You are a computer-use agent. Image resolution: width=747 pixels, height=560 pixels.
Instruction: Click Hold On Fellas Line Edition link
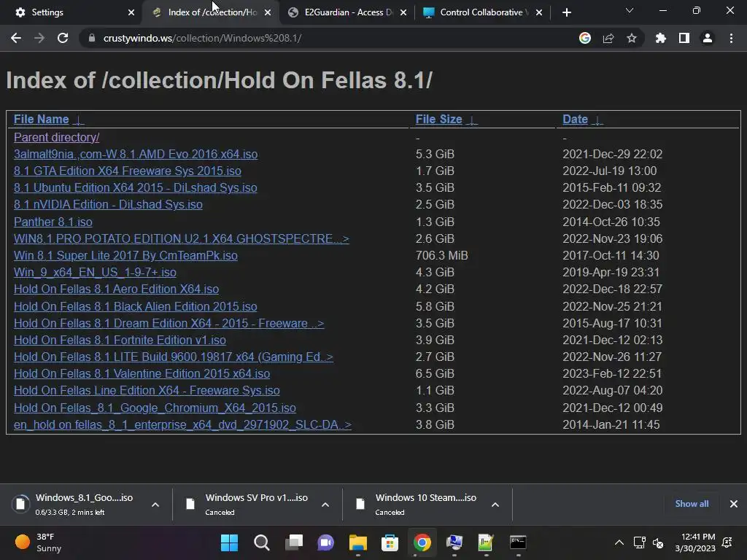(x=147, y=391)
